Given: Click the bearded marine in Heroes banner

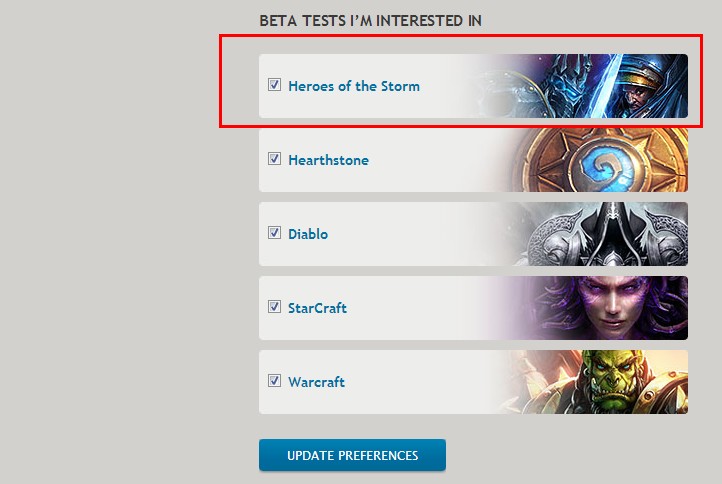Looking at the screenshot, I should coord(646,88).
